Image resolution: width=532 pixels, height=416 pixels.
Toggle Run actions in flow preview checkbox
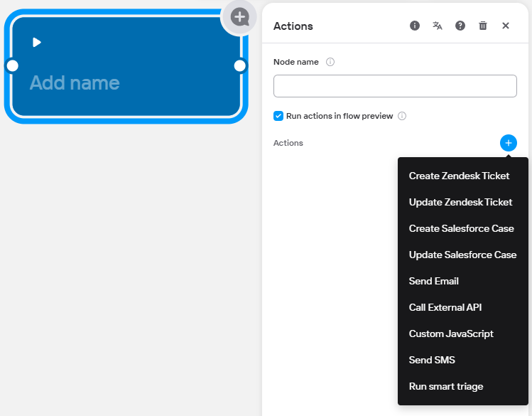click(278, 116)
